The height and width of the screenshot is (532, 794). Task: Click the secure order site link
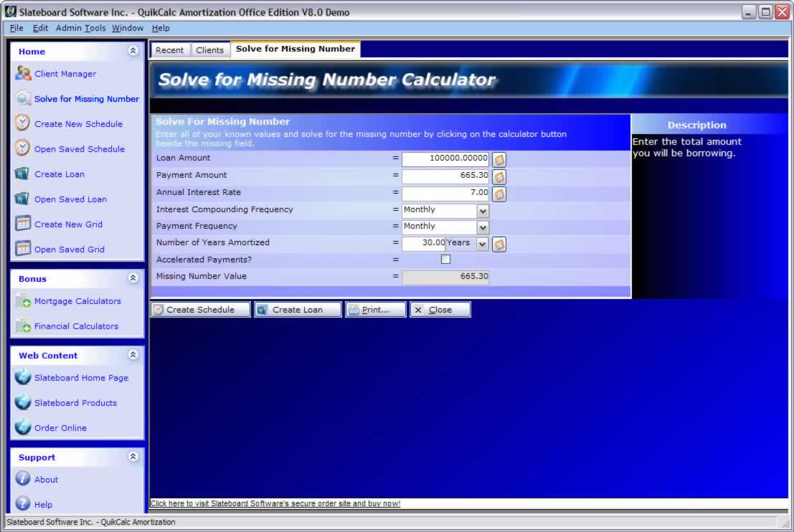click(x=275, y=503)
